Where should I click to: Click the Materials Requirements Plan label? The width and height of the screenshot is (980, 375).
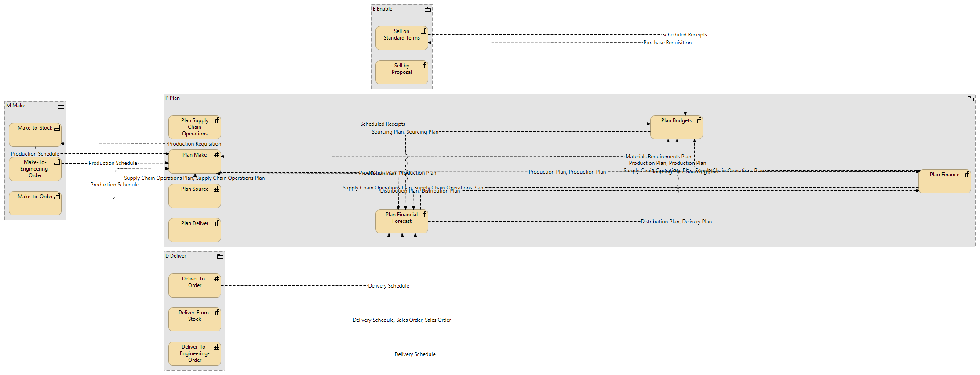click(658, 157)
